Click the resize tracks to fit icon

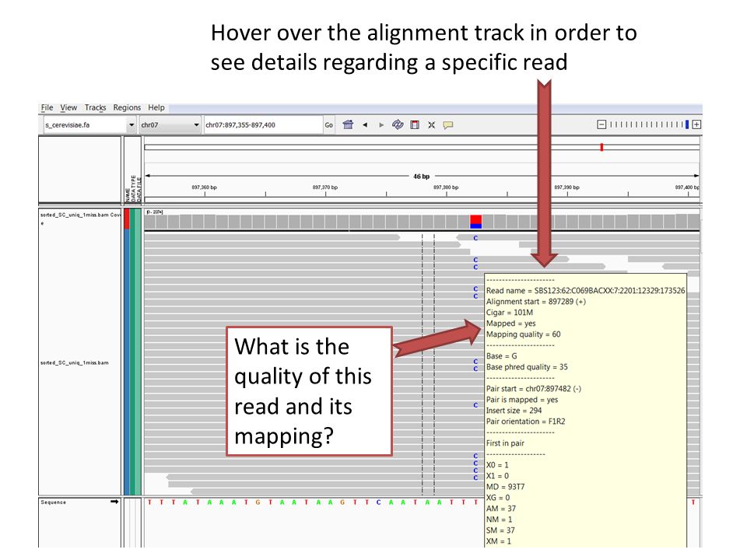point(431,124)
